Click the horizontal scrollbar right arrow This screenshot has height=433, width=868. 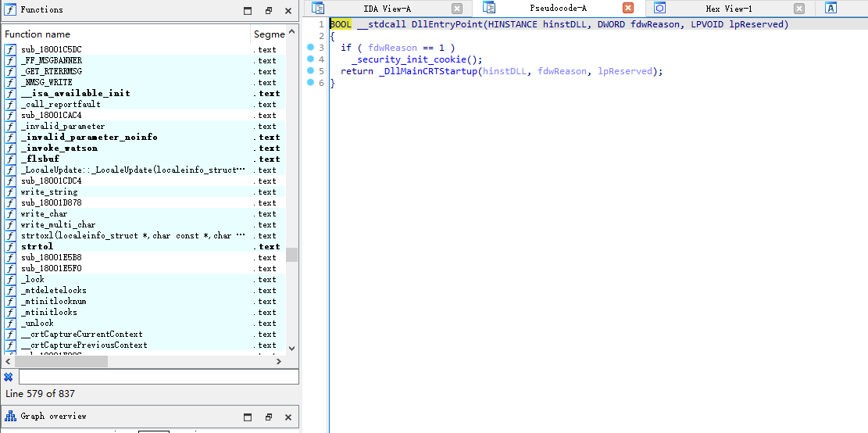(280, 361)
